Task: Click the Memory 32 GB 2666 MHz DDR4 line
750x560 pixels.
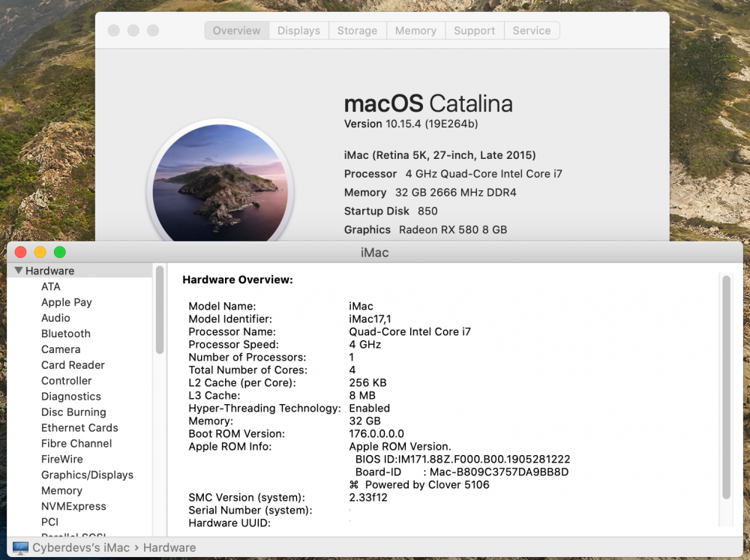Action: [430, 192]
